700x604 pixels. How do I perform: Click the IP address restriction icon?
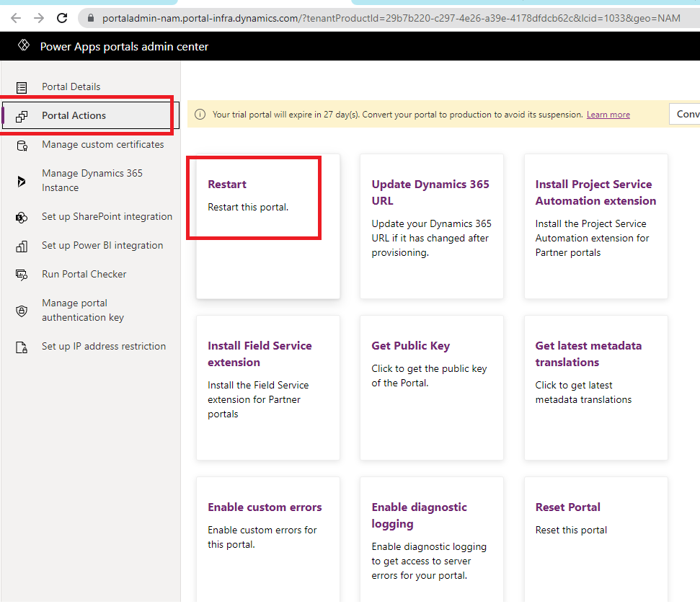pos(22,347)
